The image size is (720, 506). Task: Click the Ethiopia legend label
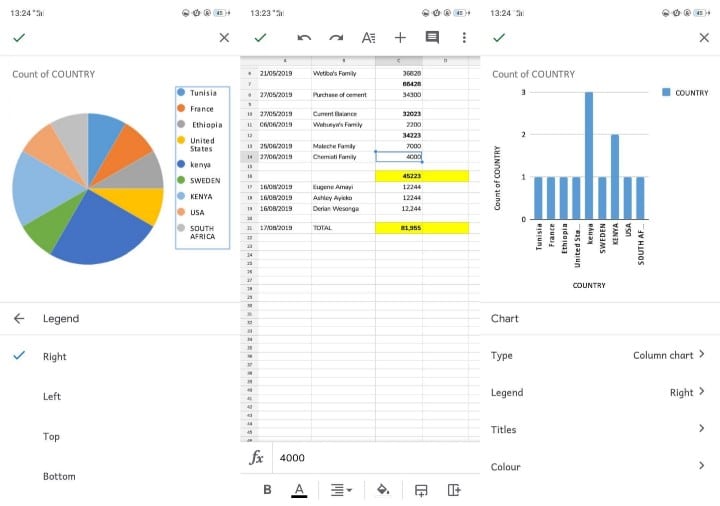click(207, 124)
